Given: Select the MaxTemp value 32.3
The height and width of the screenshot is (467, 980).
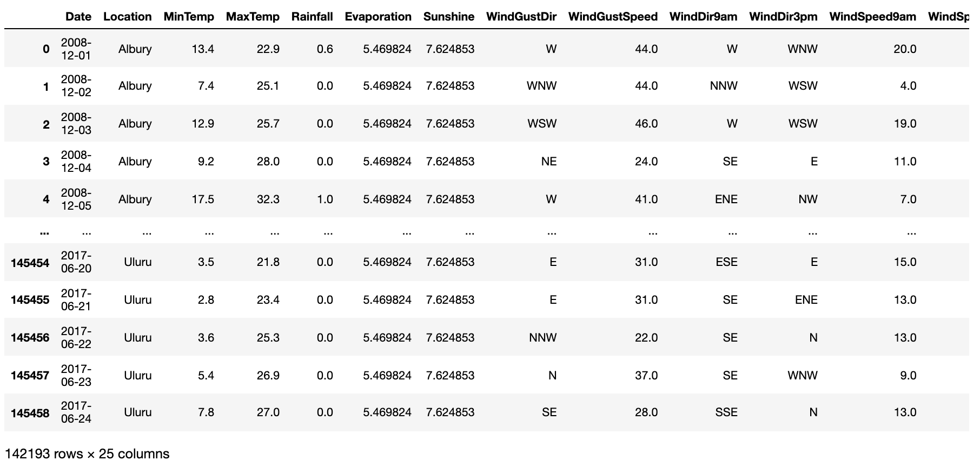Looking at the screenshot, I should pyautogui.click(x=268, y=199).
